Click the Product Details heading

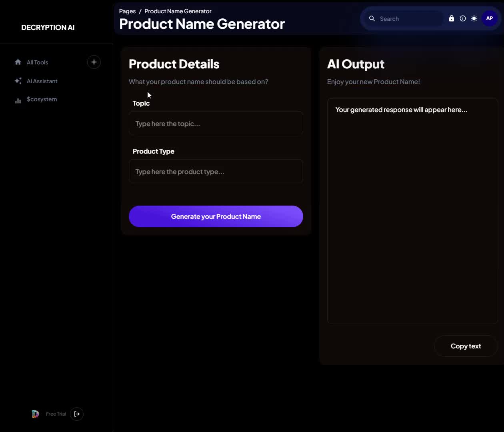coord(174,64)
